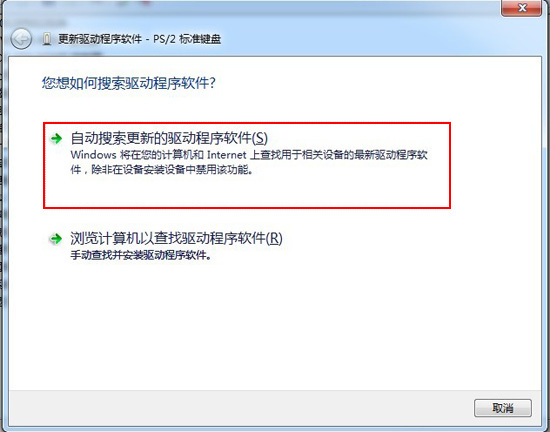
Task: Click the PS/2 标准键盘 text in title
Action: 187,39
